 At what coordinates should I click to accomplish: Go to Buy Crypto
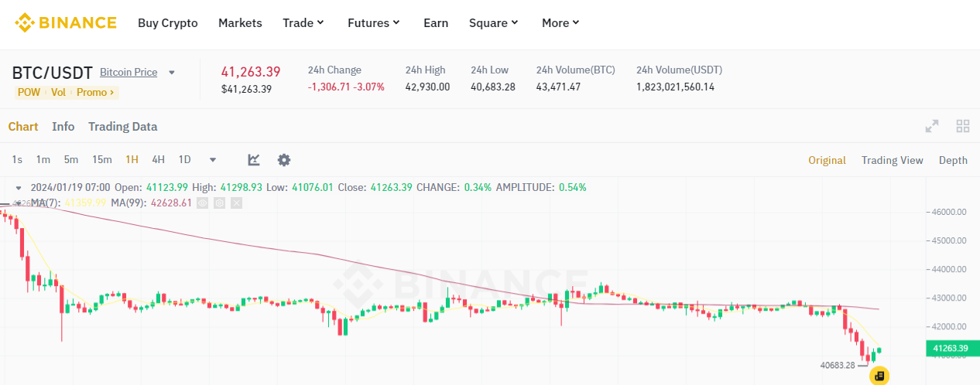168,23
